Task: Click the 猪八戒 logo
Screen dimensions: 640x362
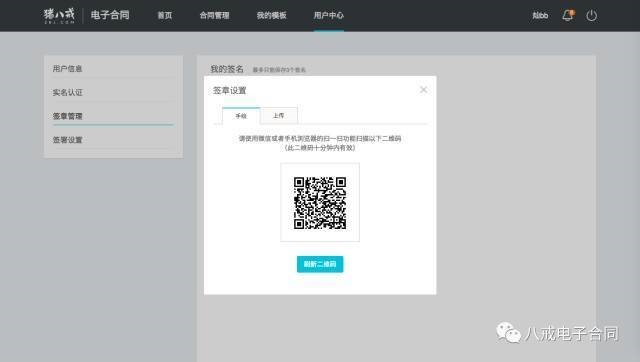Action: (x=59, y=16)
